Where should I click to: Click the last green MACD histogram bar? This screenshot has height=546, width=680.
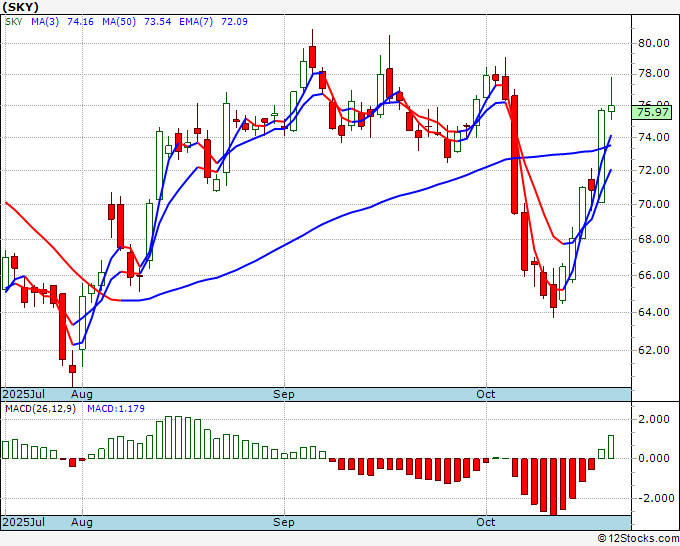(611, 447)
